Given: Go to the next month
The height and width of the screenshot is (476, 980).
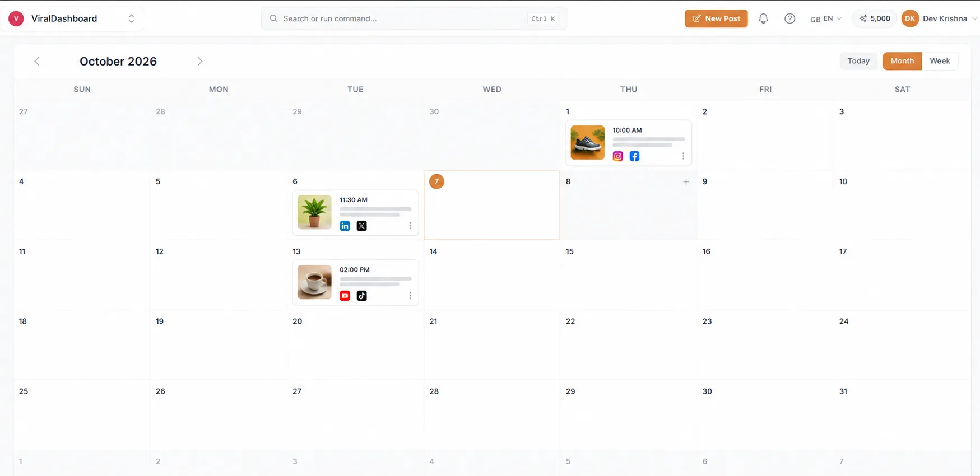Looking at the screenshot, I should coord(199,61).
